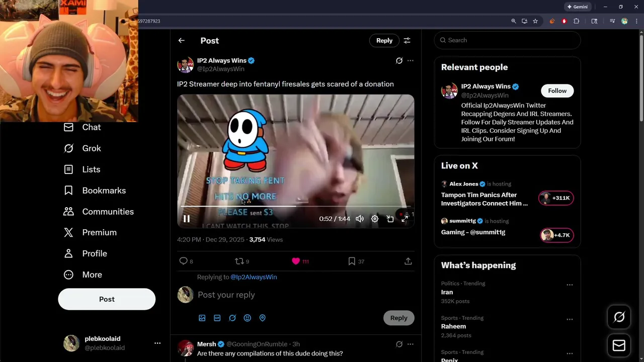Click Grok icon on Mersh reply
The image size is (644, 362).
(399, 344)
